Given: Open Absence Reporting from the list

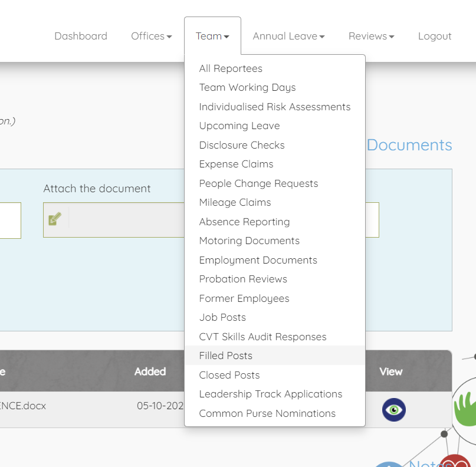Looking at the screenshot, I should tap(244, 222).
